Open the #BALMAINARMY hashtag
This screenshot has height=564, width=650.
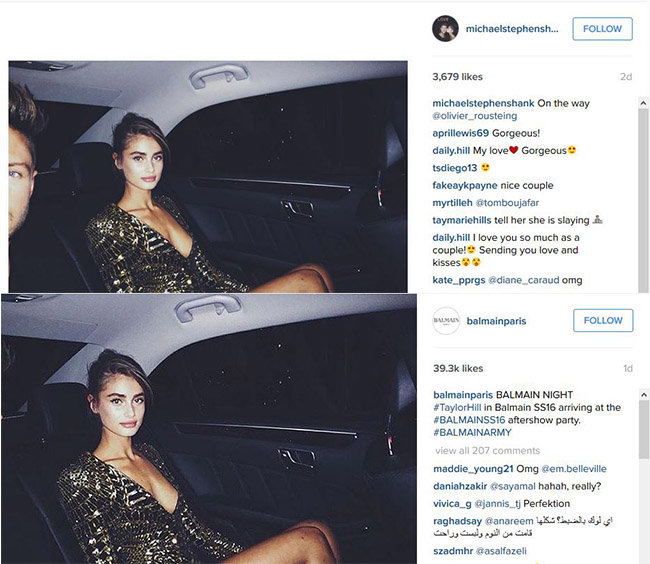(x=472, y=433)
